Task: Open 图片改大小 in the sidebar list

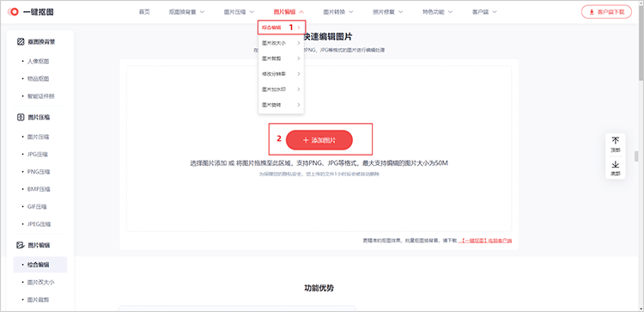Action: (x=41, y=283)
